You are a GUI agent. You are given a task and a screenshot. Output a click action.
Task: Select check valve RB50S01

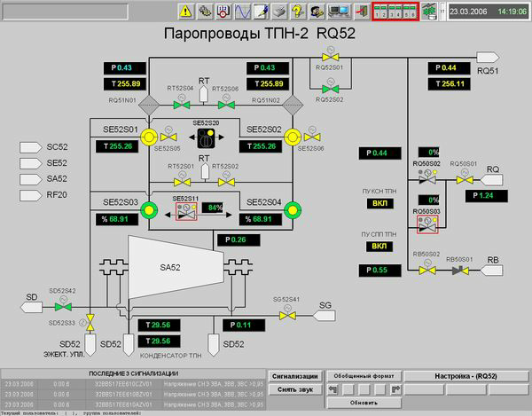click(x=461, y=271)
